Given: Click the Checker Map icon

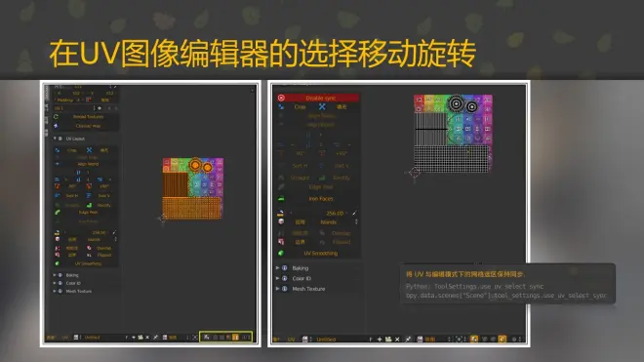Looking at the screenshot, I should (56, 126).
